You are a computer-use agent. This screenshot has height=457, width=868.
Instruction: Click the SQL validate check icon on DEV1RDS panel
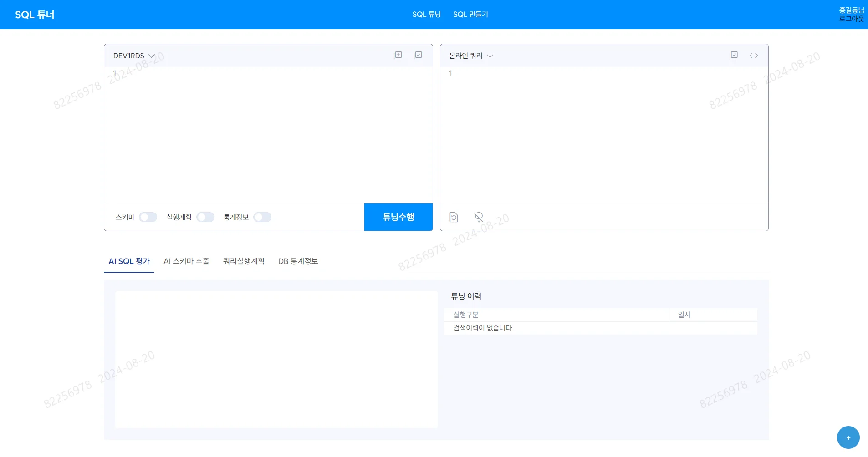pyautogui.click(x=418, y=55)
